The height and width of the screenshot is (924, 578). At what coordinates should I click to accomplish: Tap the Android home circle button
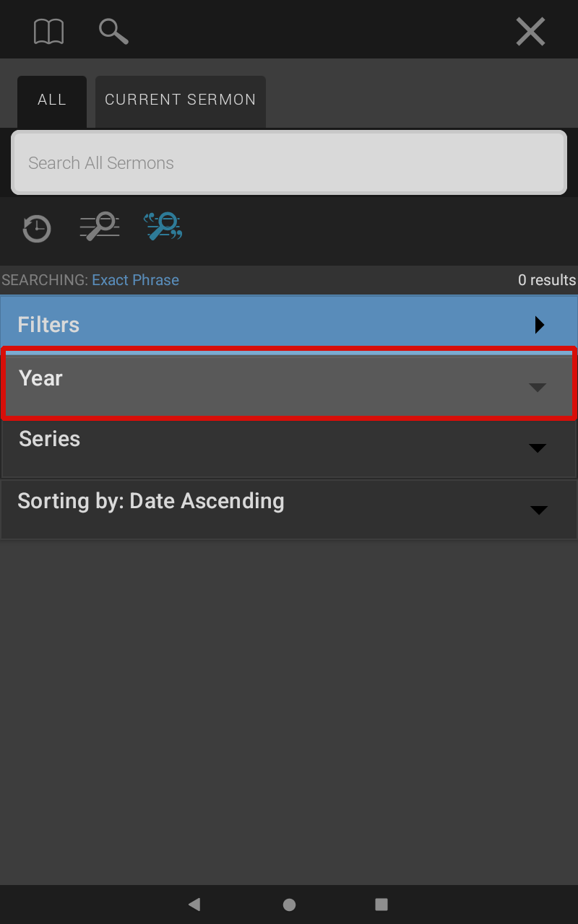click(x=289, y=904)
